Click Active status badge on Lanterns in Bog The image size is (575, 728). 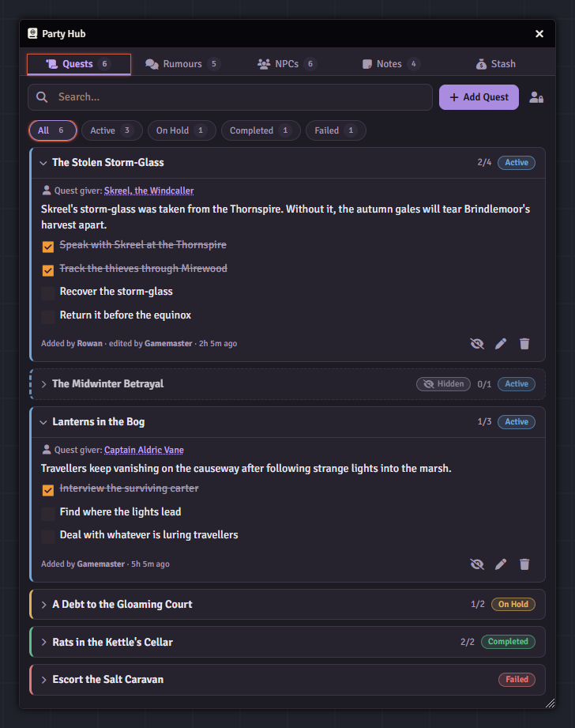click(517, 421)
